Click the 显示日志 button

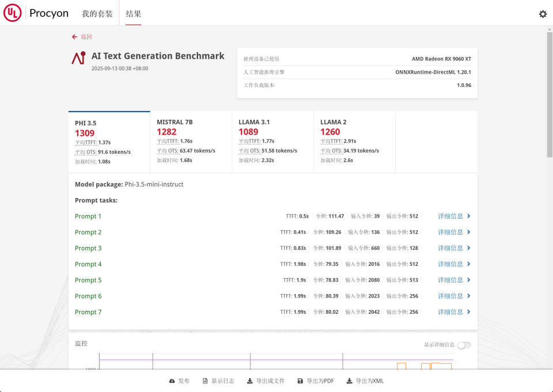(218, 381)
